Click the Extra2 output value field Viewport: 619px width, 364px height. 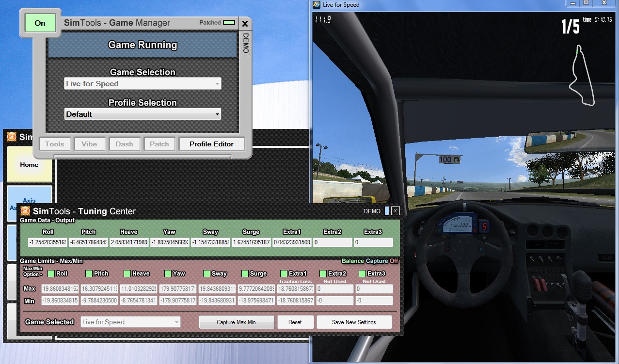coord(333,242)
